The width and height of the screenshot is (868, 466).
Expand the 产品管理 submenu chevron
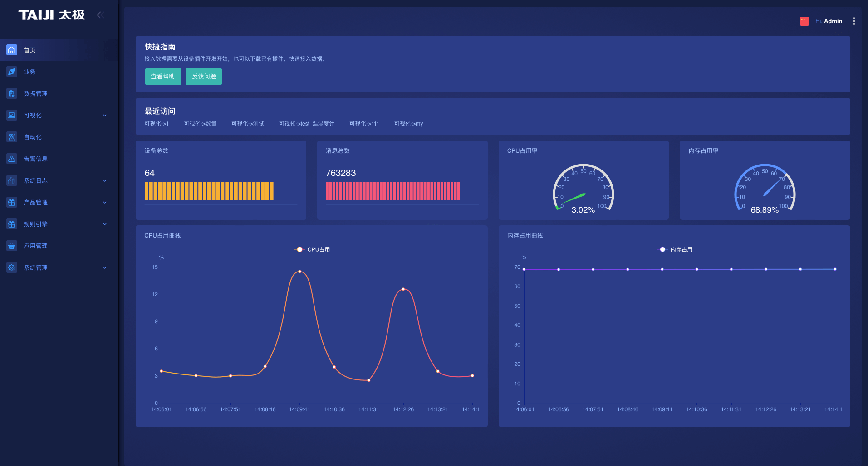[x=105, y=202]
